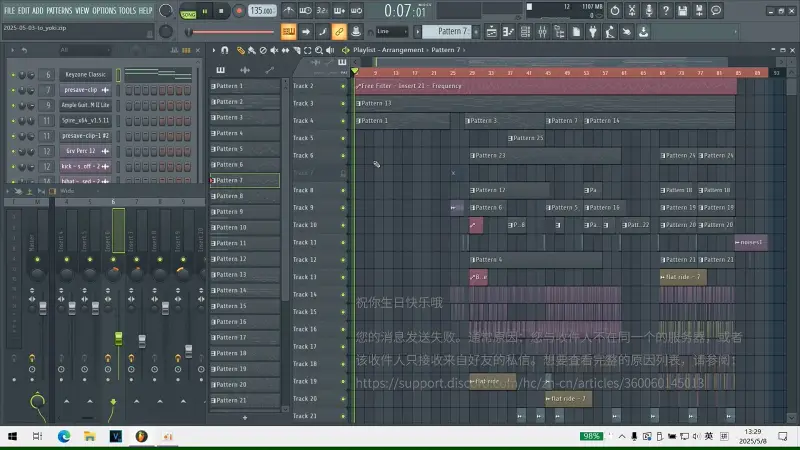The width and height of the screenshot is (800, 450).
Task: Open the Playlist view toolbar icon
Action: point(491,32)
